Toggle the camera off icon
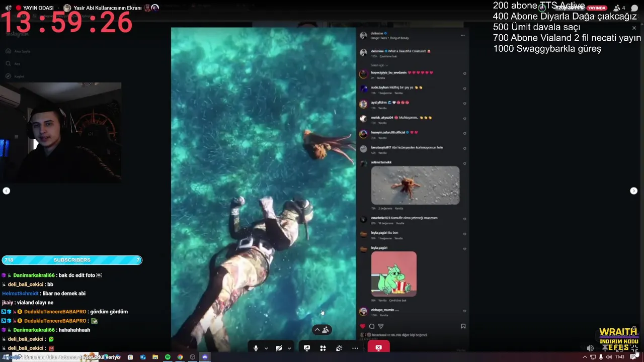The image size is (644, 362). 279,348
